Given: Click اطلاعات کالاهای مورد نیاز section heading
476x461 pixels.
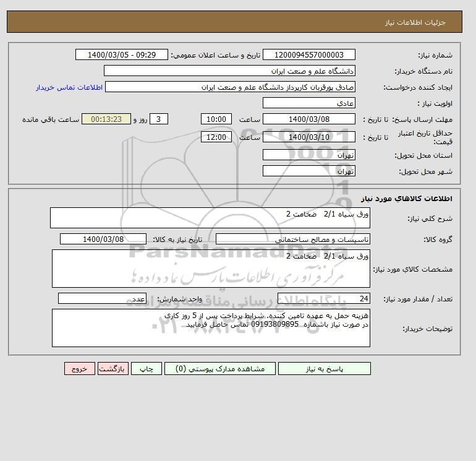Looking at the screenshot, I should point(407,199).
